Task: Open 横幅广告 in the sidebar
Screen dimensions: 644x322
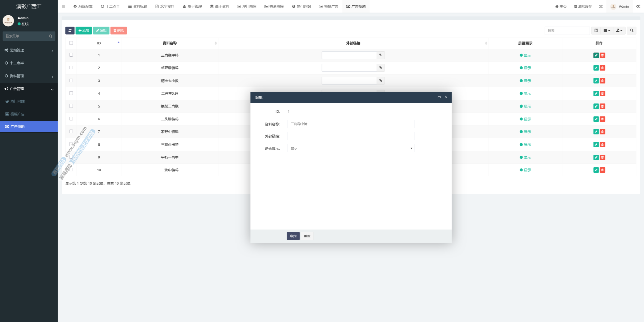Action: [x=18, y=114]
